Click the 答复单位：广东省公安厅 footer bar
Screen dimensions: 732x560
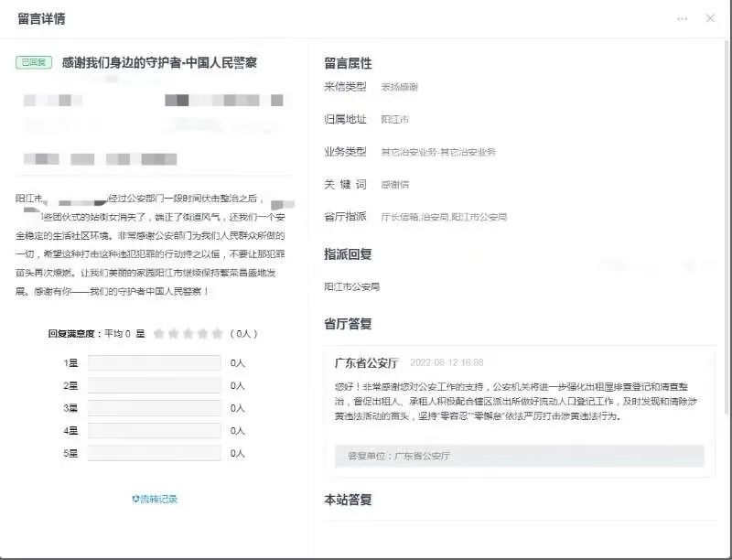pyautogui.click(x=519, y=456)
